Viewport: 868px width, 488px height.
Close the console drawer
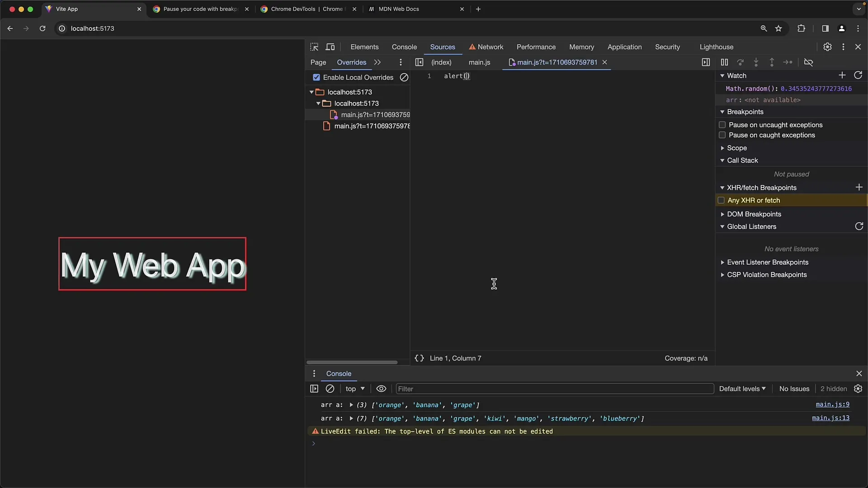coord(859,374)
